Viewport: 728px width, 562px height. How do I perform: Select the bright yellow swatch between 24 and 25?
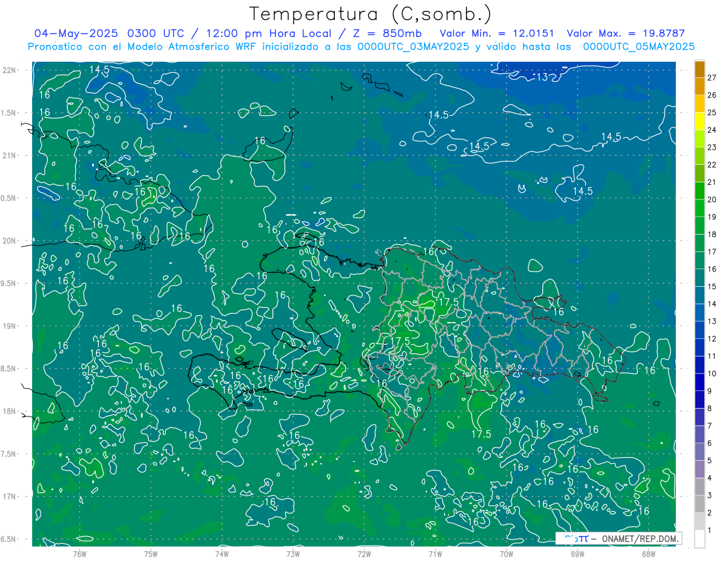click(699, 121)
